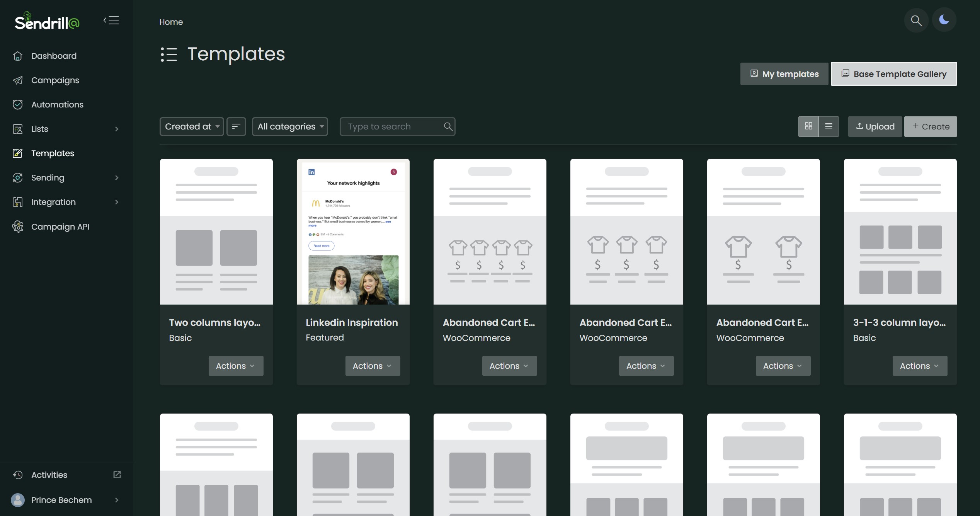This screenshot has width=980, height=516.
Task: Collapse the sidebar with the menu icon
Action: point(111,20)
